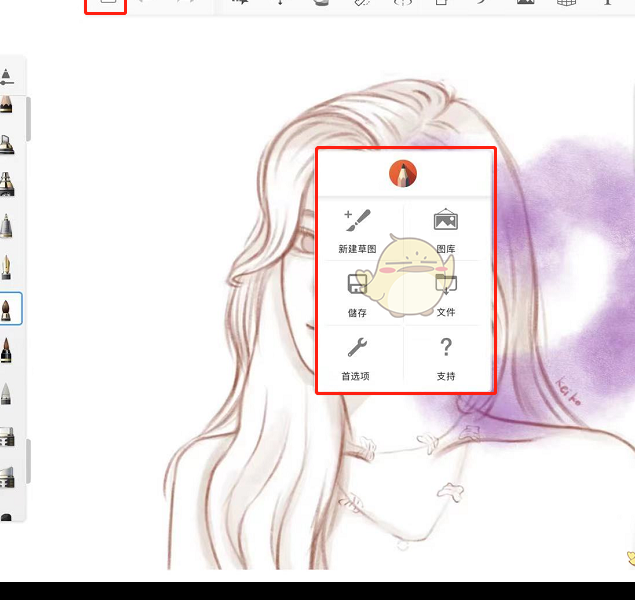This screenshot has height=600, width=635.
Task: Click the upper scroll handle of the brush palette
Action: pos(28,119)
